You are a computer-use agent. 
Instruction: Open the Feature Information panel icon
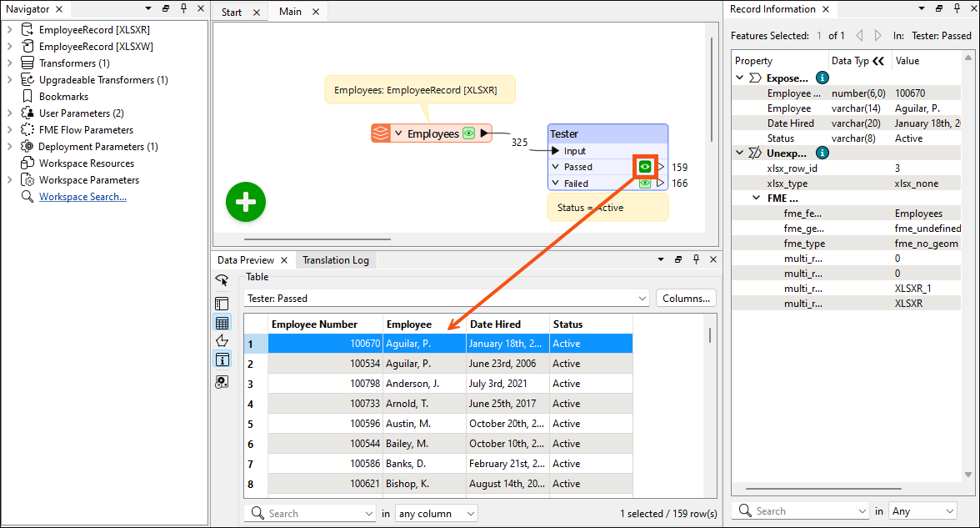222,360
